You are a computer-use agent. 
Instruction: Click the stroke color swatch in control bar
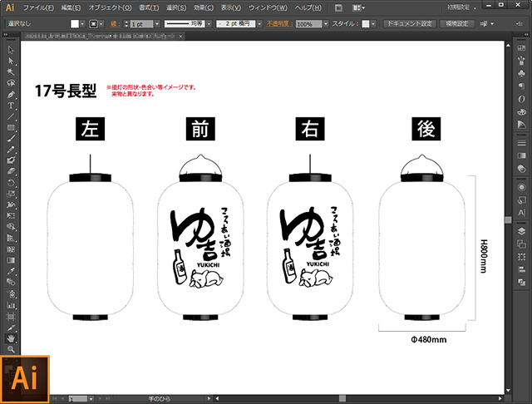pyautogui.click(x=93, y=24)
